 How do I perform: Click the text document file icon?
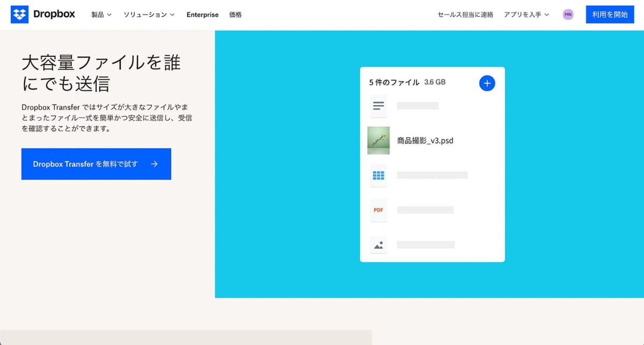click(378, 106)
